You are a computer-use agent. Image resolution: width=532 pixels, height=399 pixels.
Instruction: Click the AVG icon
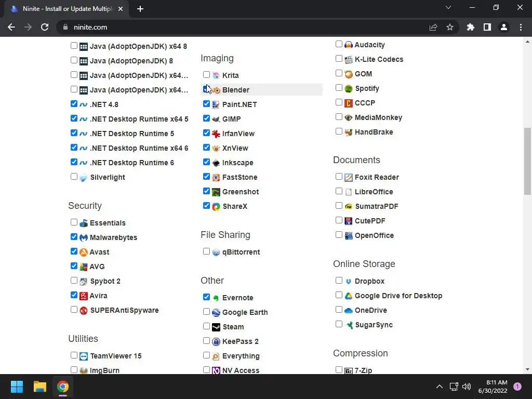[x=84, y=267]
